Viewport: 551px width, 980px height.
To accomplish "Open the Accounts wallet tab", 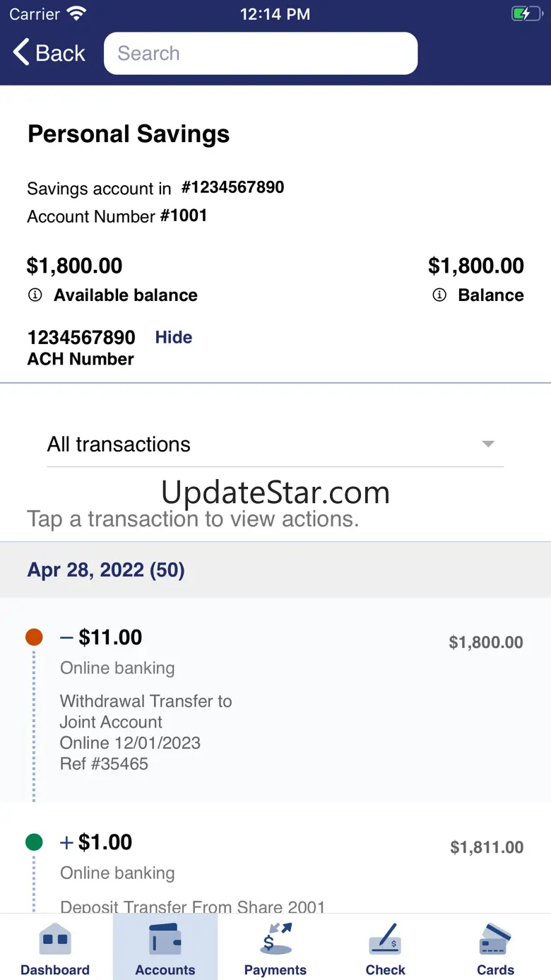I will pyautogui.click(x=165, y=940).
